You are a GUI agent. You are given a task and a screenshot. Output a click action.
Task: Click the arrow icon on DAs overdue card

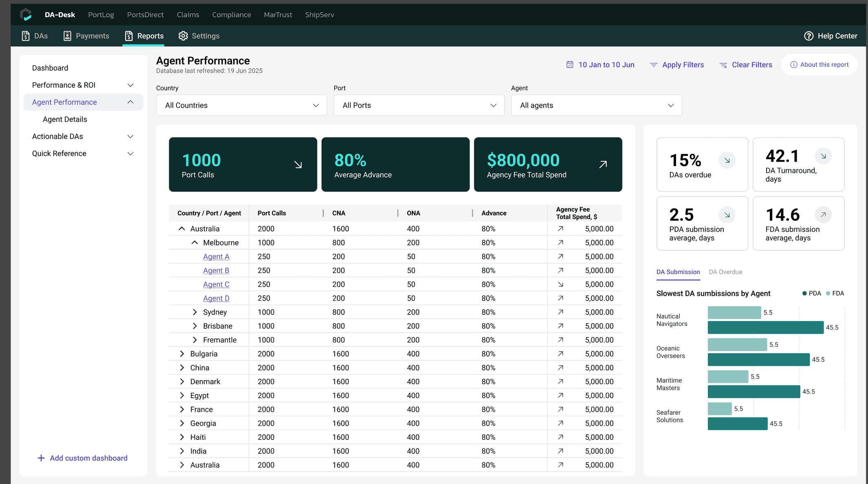click(727, 161)
